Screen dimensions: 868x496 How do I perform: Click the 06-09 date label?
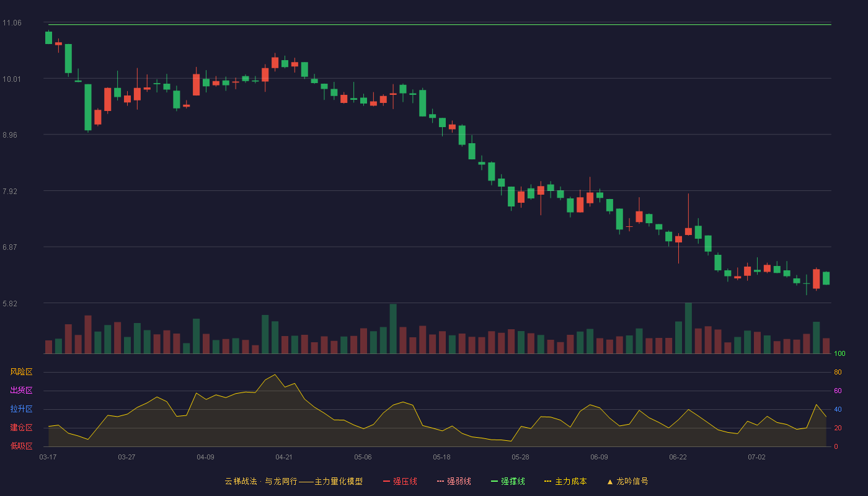[x=599, y=457]
